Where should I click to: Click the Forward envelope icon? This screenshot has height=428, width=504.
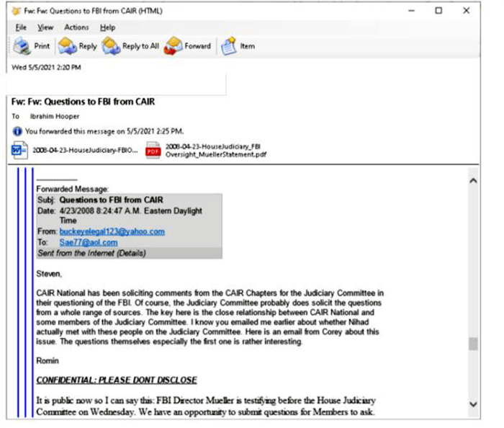click(174, 46)
